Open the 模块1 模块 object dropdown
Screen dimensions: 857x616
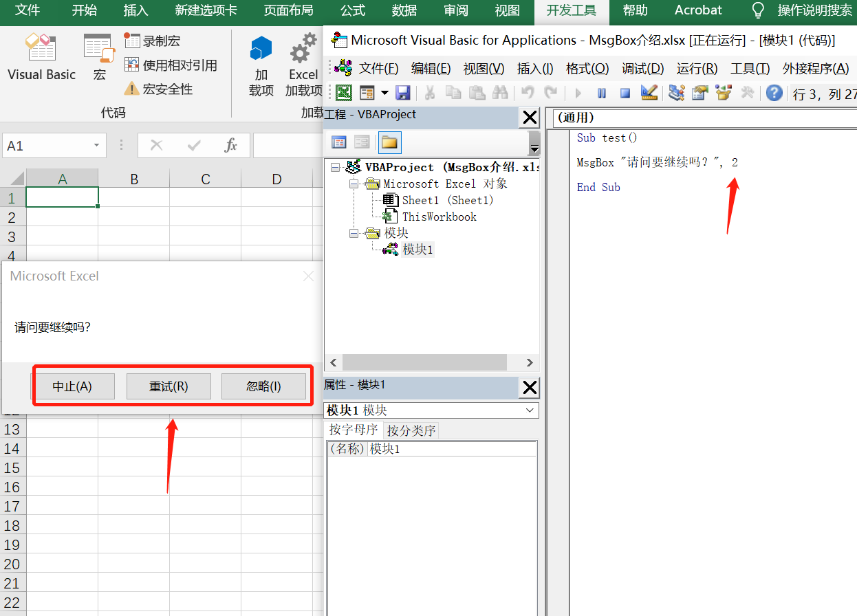[x=530, y=410]
